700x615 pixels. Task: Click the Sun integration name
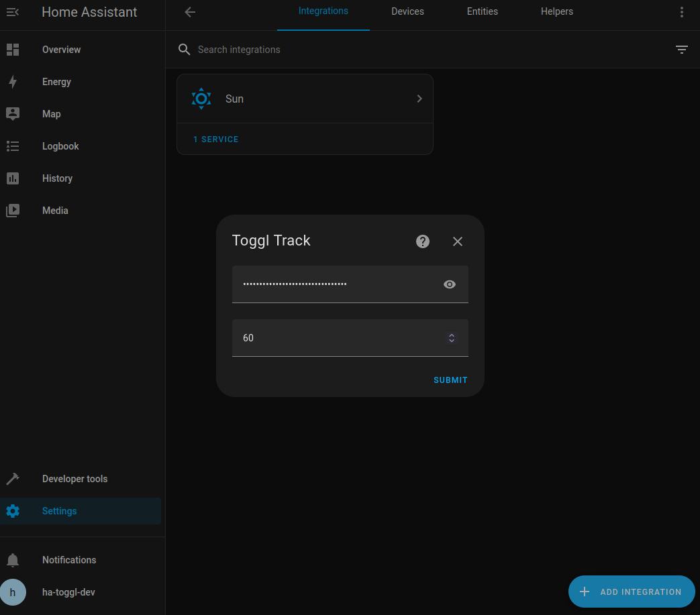[234, 99]
